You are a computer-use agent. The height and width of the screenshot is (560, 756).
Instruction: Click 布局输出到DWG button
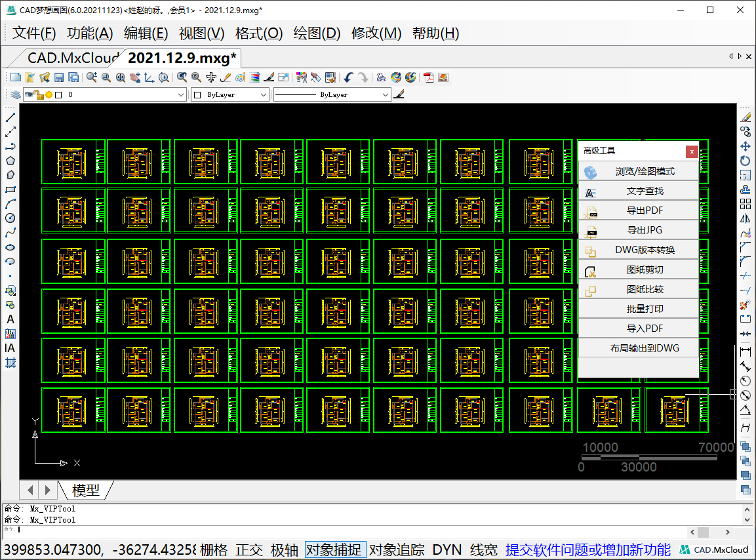click(x=639, y=348)
